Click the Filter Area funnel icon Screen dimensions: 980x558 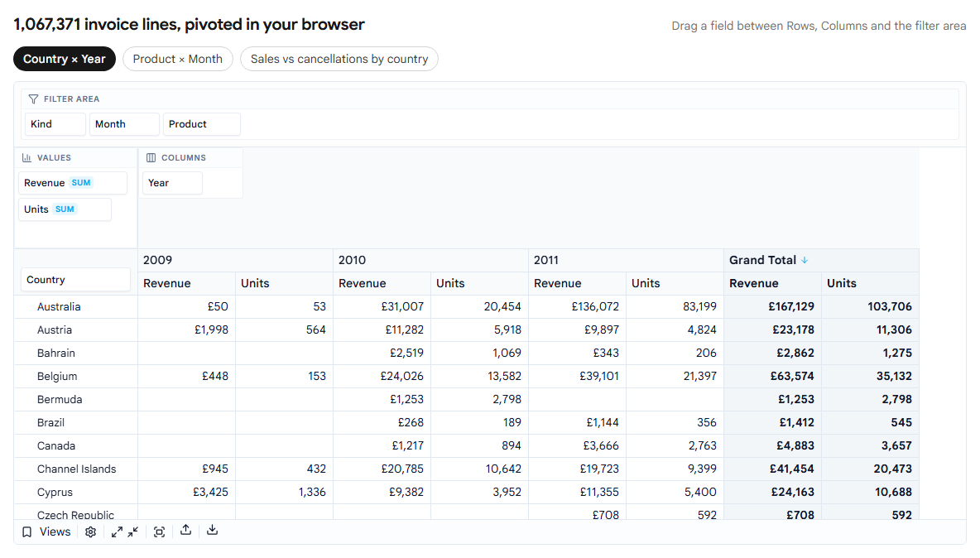tap(34, 99)
